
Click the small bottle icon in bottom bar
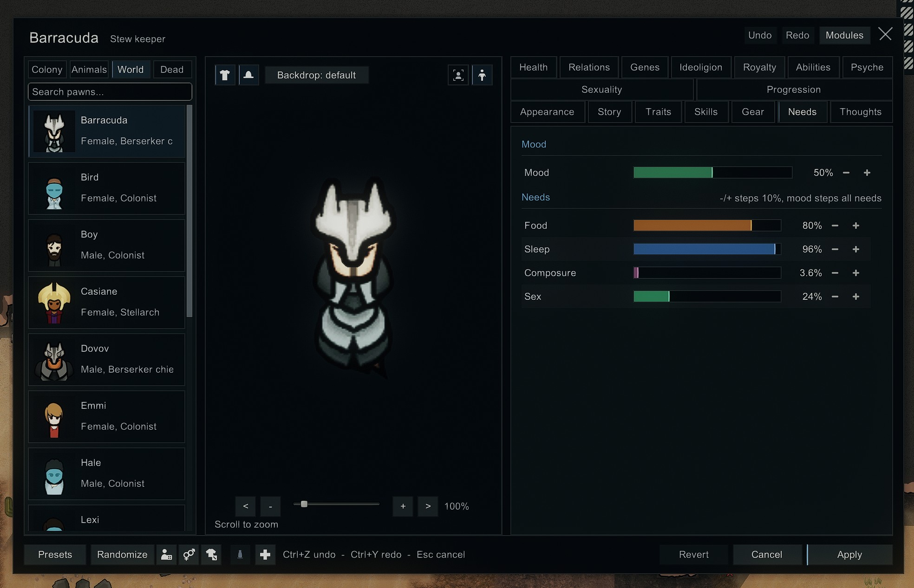point(240,555)
